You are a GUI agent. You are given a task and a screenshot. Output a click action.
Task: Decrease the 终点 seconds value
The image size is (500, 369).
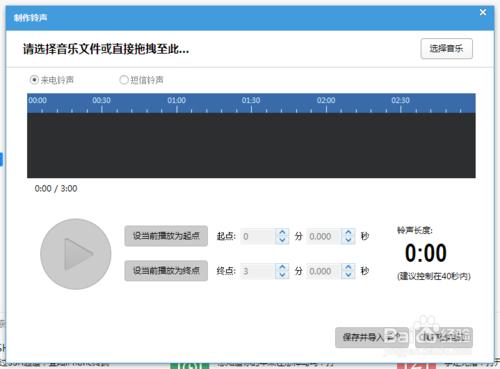click(348, 275)
